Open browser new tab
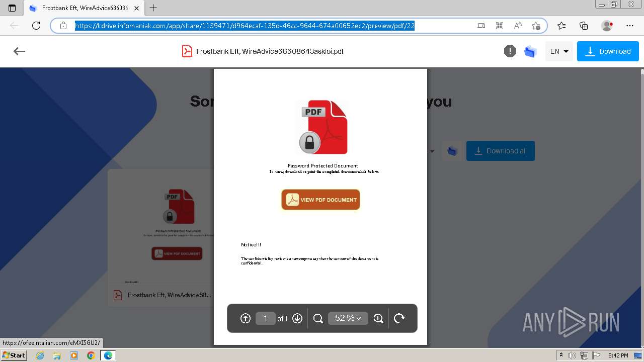This screenshot has height=362, width=644. click(x=153, y=8)
